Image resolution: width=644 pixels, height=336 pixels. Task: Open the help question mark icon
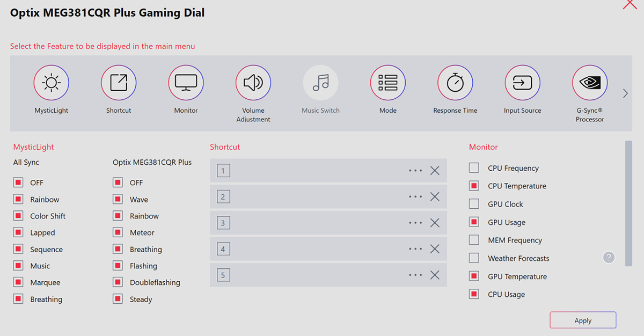pyautogui.click(x=609, y=258)
